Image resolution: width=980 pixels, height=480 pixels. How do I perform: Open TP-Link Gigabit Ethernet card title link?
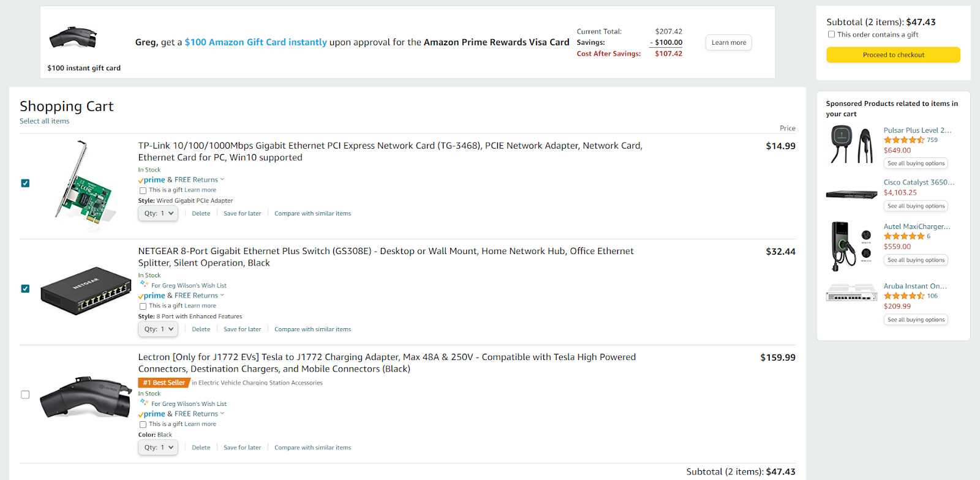pyautogui.click(x=390, y=151)
